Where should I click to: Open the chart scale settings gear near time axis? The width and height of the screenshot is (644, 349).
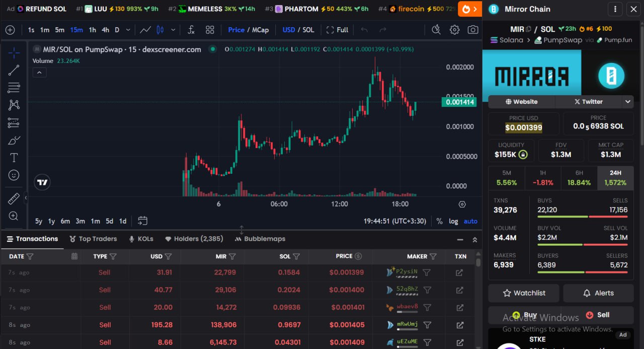tap(462, 204)
